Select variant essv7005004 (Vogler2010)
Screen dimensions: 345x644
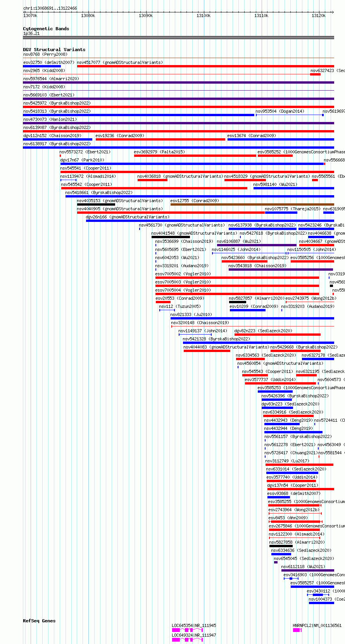pyautogui.click(x=183, y=290)
